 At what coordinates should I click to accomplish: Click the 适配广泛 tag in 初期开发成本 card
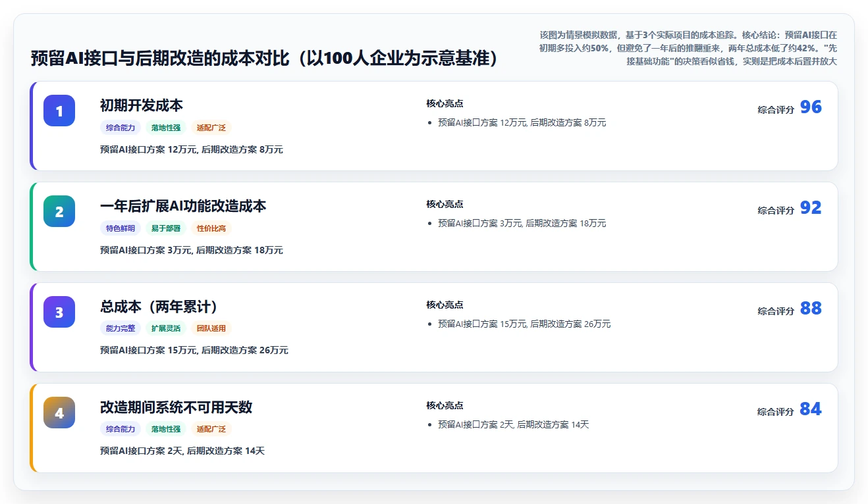[x=211, y=128]
